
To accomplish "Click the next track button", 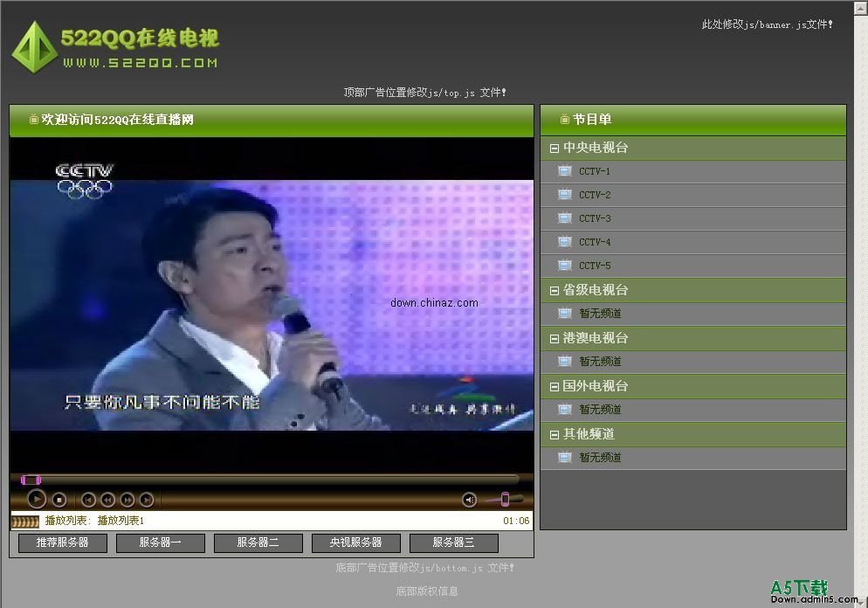I will [147, 500].
